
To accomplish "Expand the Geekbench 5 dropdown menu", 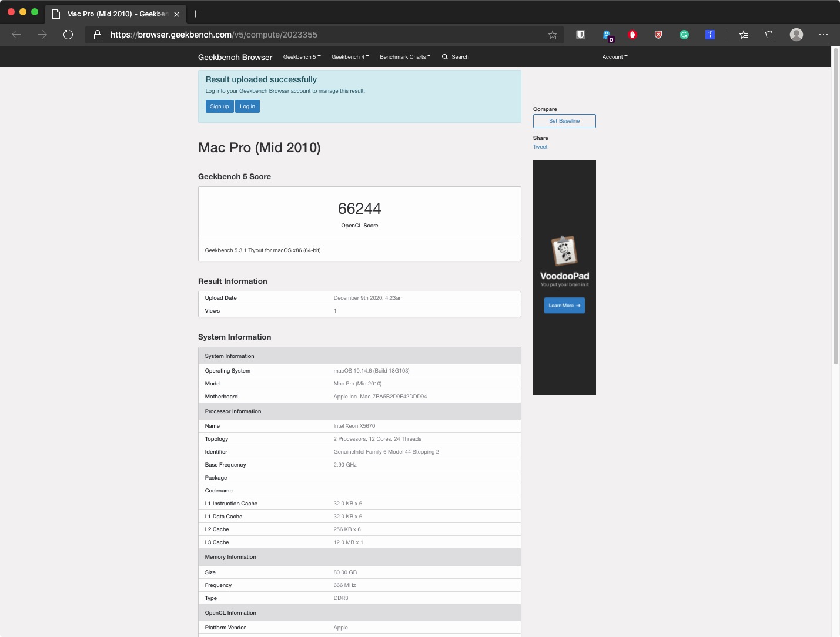I will coord(302,57).
